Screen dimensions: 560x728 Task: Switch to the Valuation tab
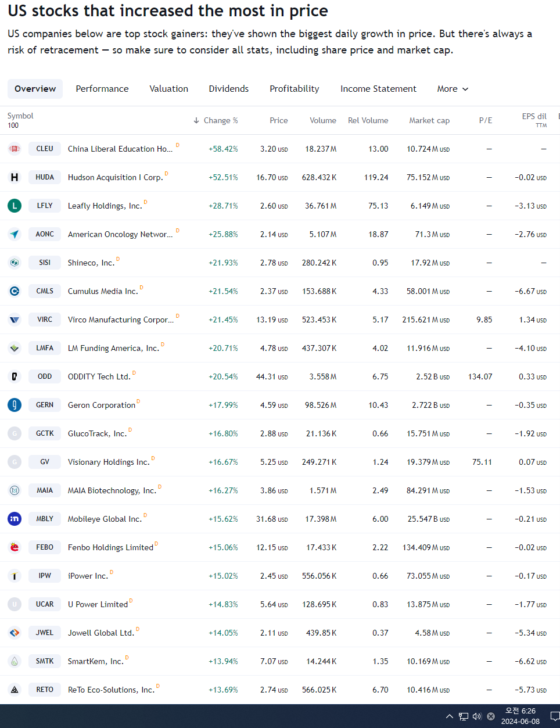[x=168, y=89]
